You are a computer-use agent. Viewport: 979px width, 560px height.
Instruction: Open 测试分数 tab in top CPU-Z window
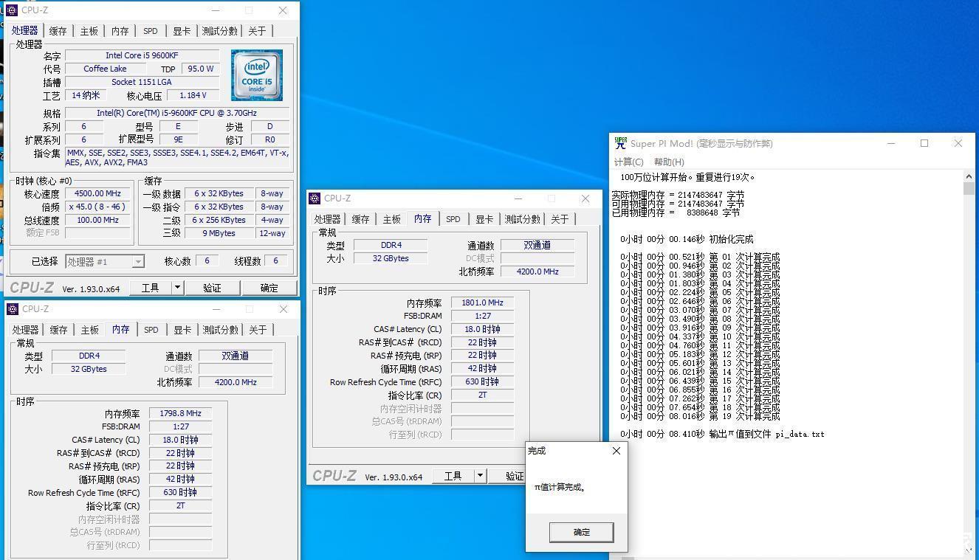[220, 31]
